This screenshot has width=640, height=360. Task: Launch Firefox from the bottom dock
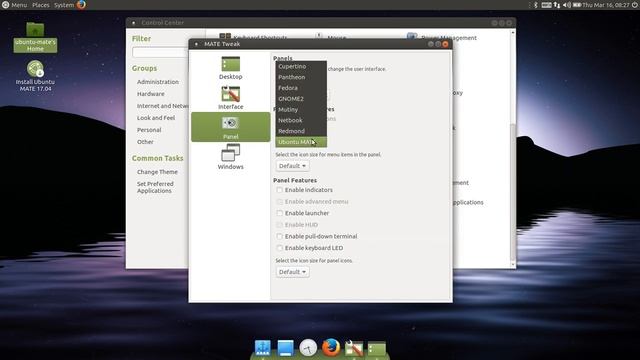(x=331, y=348)
